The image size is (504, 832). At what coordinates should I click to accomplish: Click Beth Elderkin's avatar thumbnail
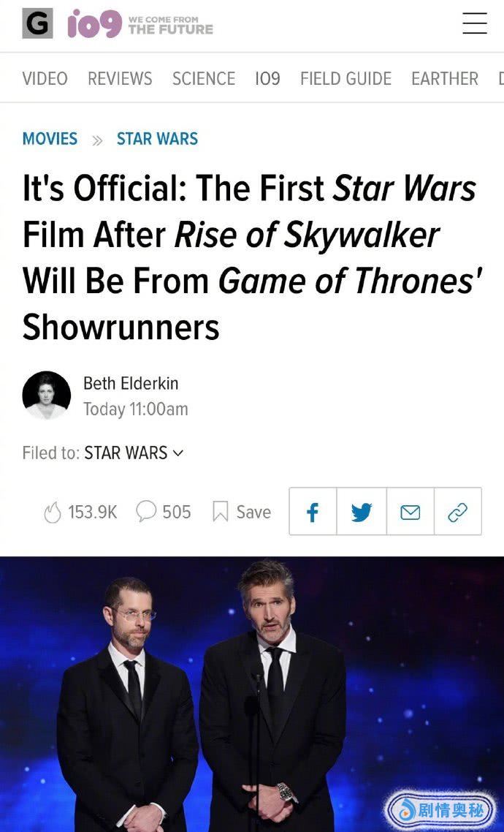click(x=47, y=396)
